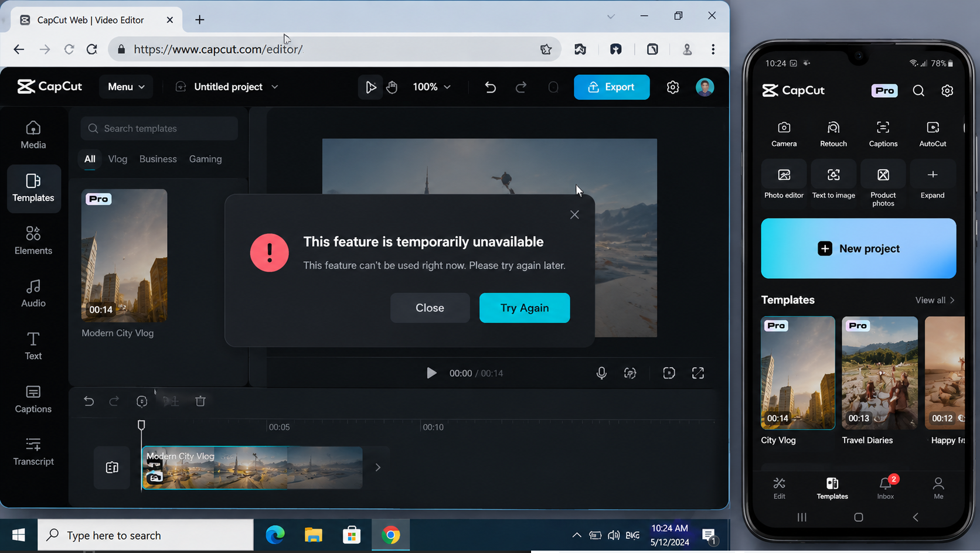Select the pointer tool in top toolbar
The image size is (980, 553).
pyautogui.click(x=370, y=87)
